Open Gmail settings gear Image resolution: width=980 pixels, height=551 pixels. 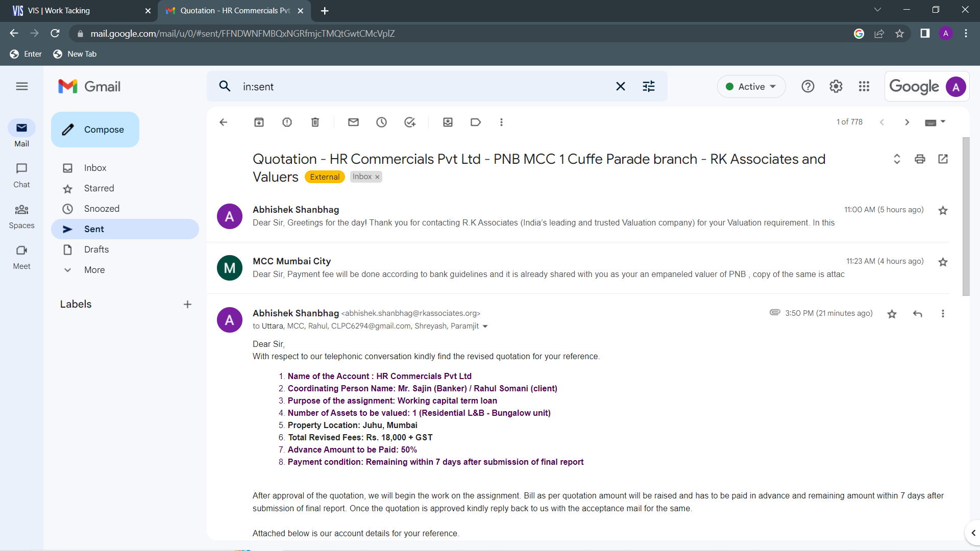tap(836, 86)
